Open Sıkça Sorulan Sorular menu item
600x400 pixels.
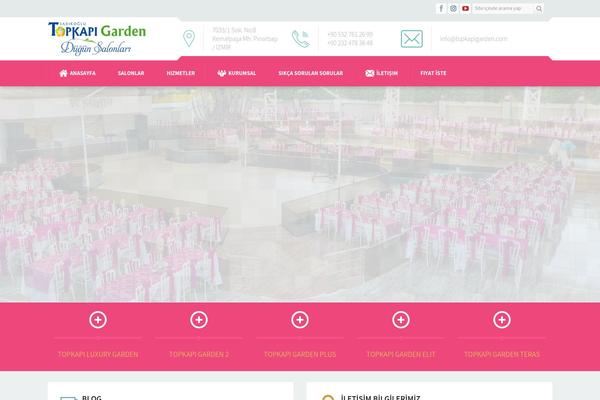(311, 73)
